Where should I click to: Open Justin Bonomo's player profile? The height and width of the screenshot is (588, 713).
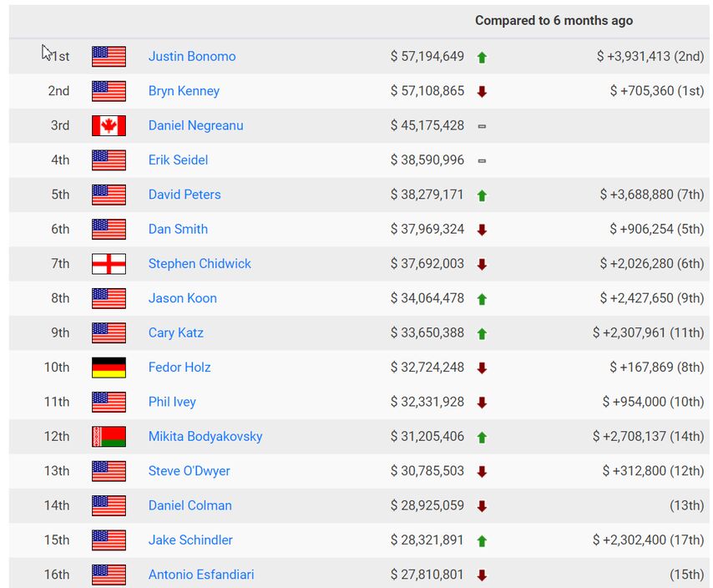192,57
